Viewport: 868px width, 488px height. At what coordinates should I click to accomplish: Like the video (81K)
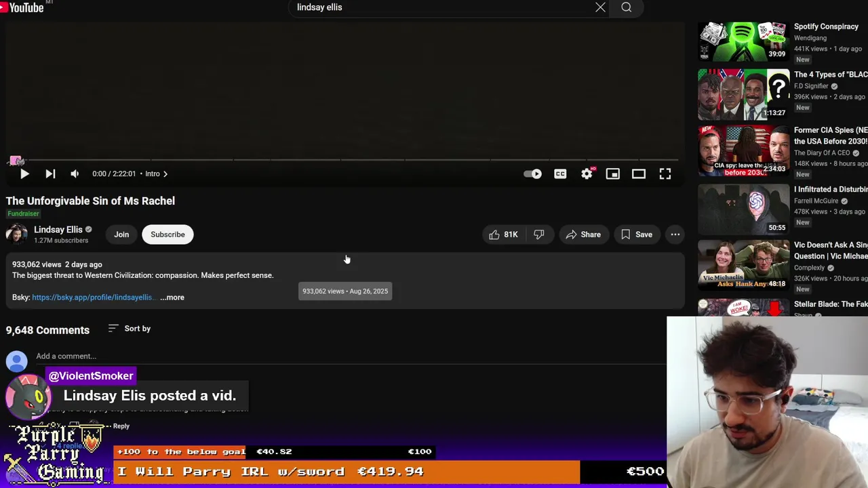(502, 235)
